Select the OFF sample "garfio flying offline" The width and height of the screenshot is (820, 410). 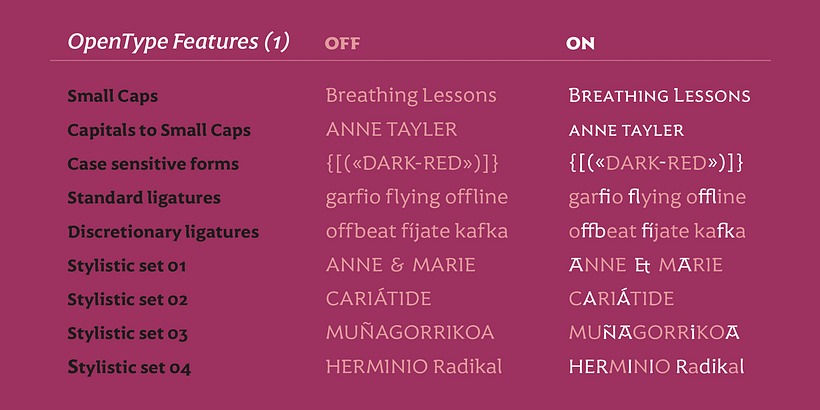416,197
